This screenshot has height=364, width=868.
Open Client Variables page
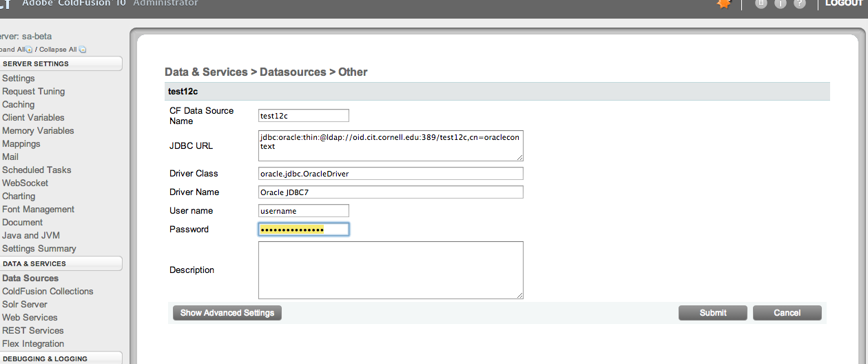33,117
